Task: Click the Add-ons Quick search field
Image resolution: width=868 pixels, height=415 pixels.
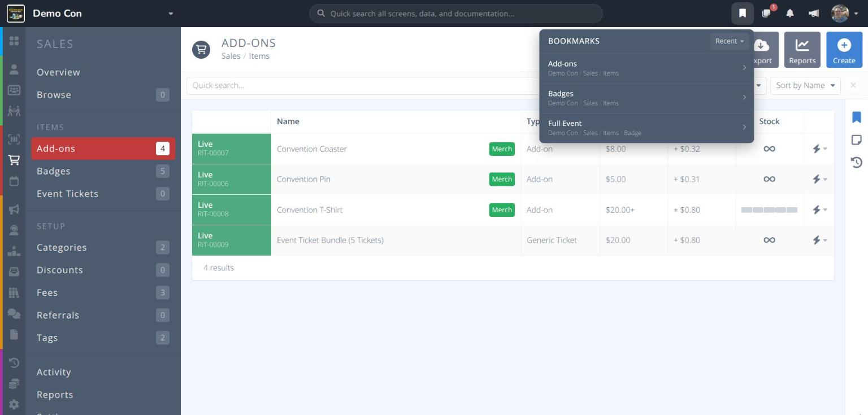Action: (x=362, y=85)
